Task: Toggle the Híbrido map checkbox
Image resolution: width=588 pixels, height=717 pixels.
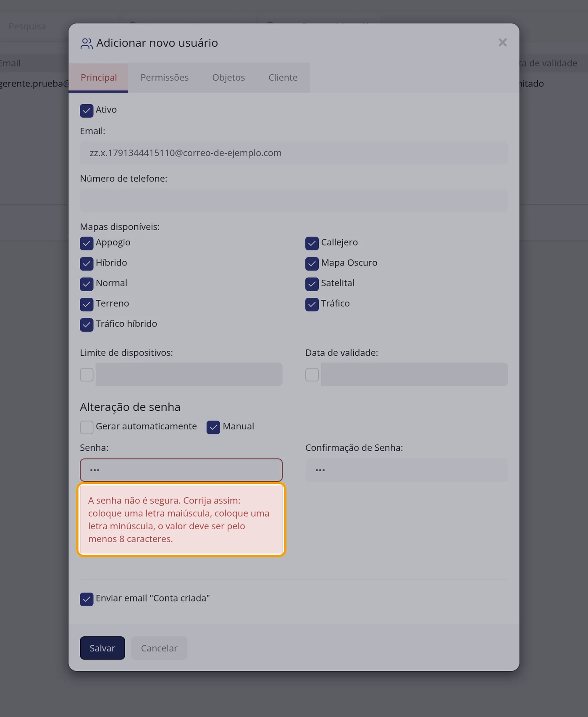Action: [x=87, y=263]
